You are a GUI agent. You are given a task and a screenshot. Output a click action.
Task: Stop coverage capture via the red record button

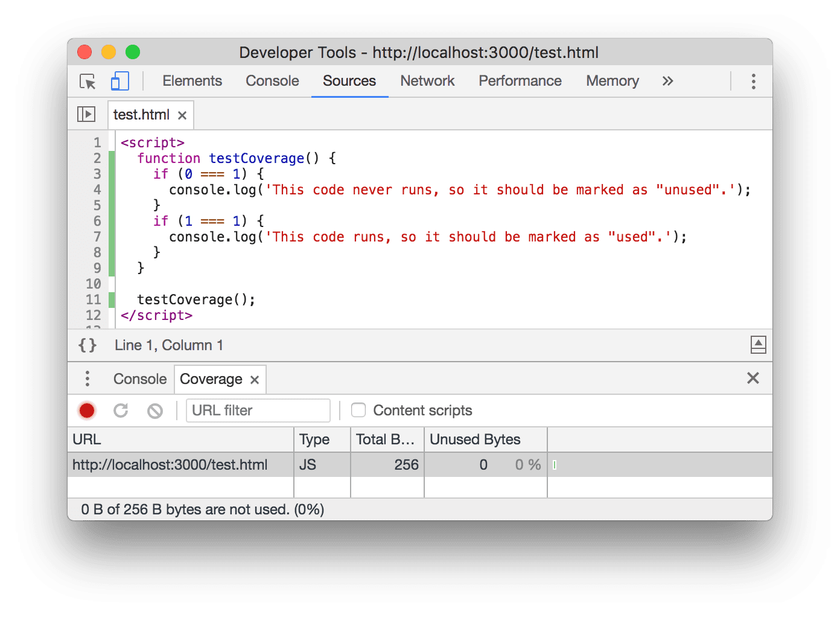click(87, 411)
